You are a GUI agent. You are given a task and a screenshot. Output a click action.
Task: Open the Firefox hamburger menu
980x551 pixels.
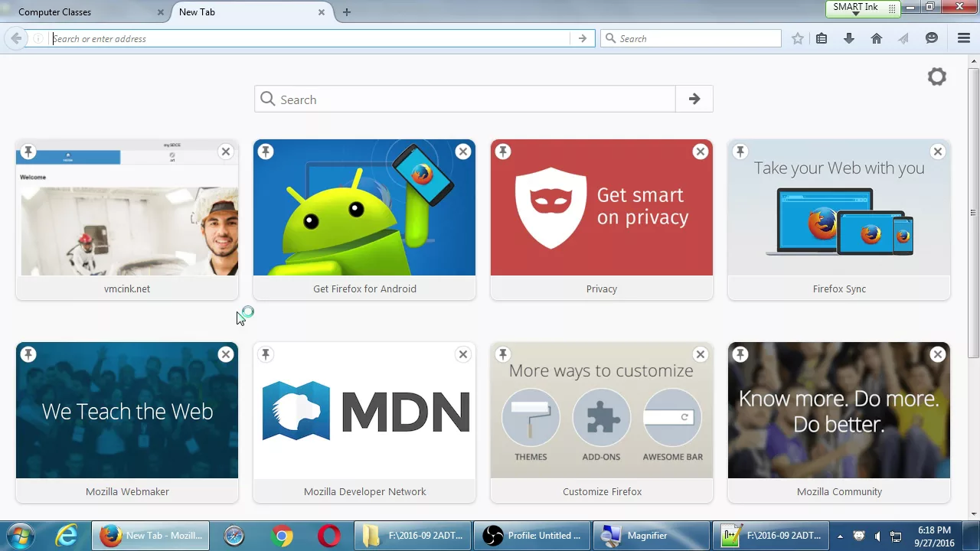tap(964, 38)
